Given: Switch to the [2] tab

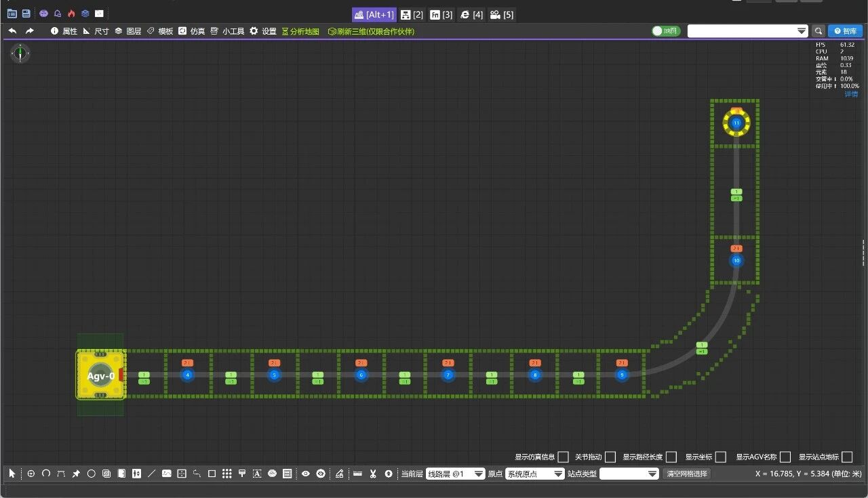Looking at the screenshot, I should pyautogui.click(x=412, y=15).
